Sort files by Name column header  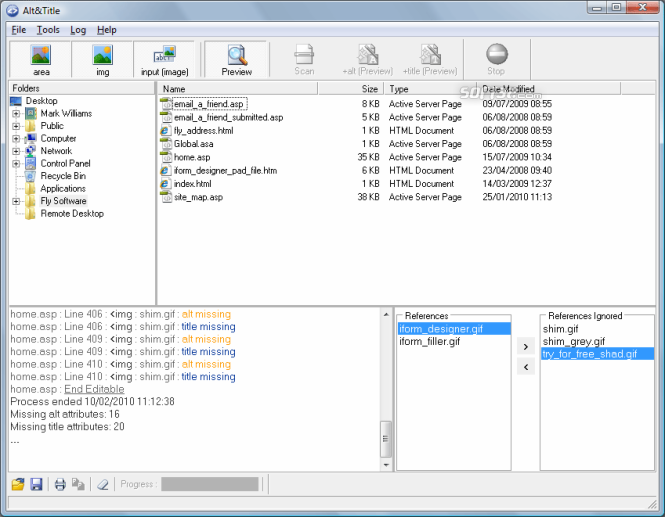click(x=238, y=89)
